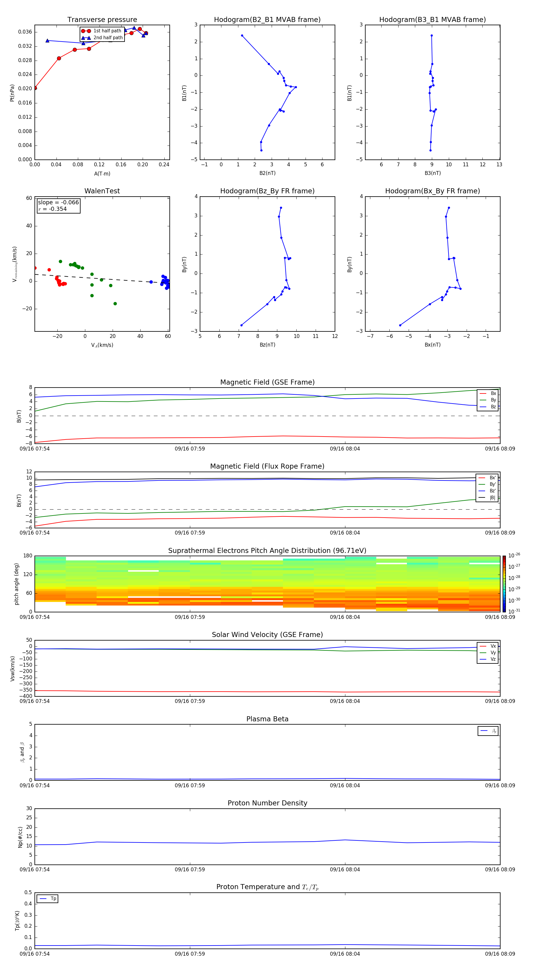Click the 'Np(#/cc)' y-axis label
Image resolution: width=535 pixels, height=980 pixels.
(20, 837)
